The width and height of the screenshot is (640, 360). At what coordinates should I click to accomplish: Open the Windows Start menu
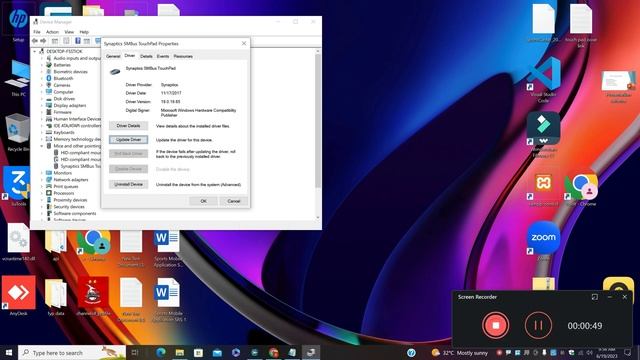click(9, 352)
